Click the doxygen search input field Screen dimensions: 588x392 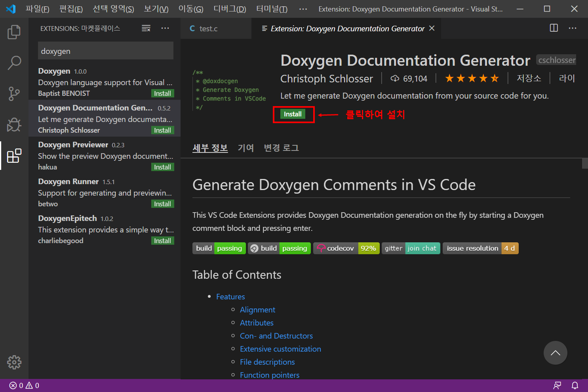[106, 51]
